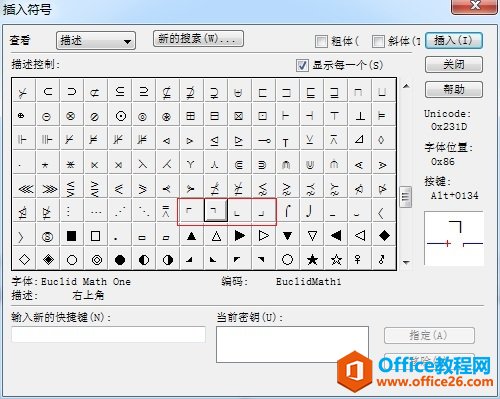Select the squared times ⊠ symbol
The image size is (500, 399).
pos(240,115)
